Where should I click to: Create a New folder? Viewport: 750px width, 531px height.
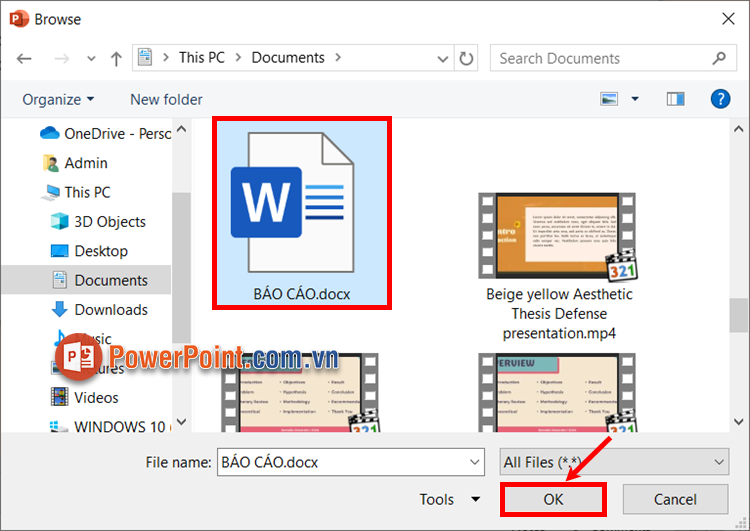[x=166, y=100]
